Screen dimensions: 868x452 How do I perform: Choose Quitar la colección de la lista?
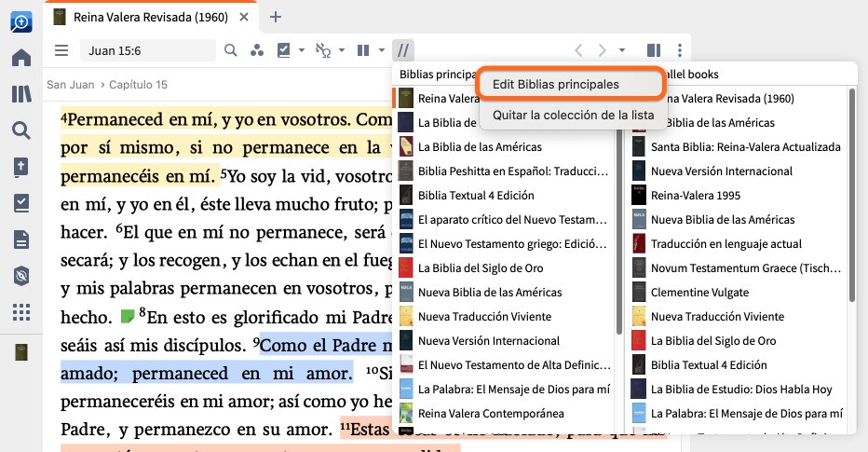573,115
